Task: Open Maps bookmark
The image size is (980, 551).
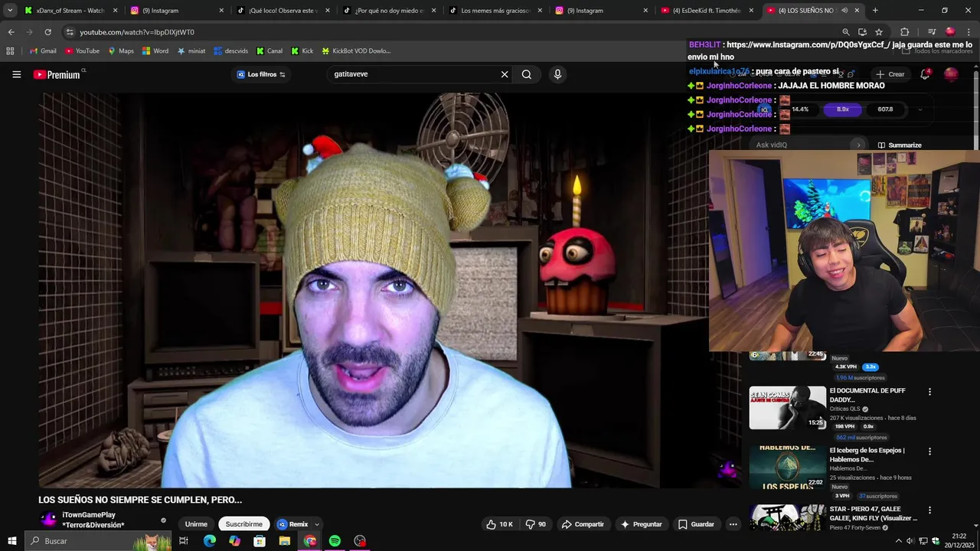Action: pyautogui.click(x=121, y=51)
